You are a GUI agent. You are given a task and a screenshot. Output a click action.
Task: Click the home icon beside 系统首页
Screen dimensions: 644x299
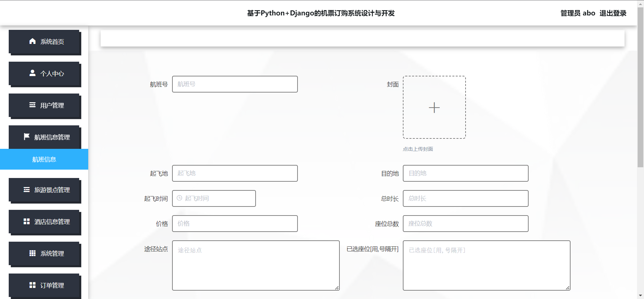coord(33,41)
